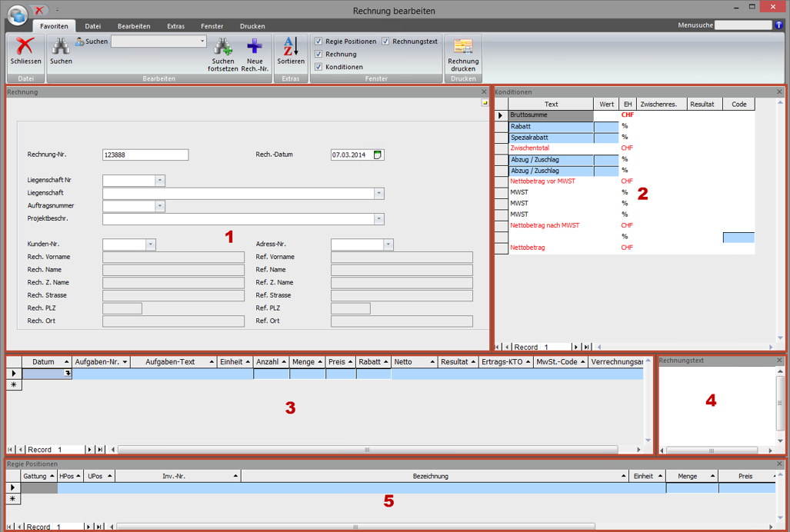Click the horizontal scrollbar in invoice positions grid
Image resolution: width=790 pixels, height=532 pixels.
click(367, 450)
